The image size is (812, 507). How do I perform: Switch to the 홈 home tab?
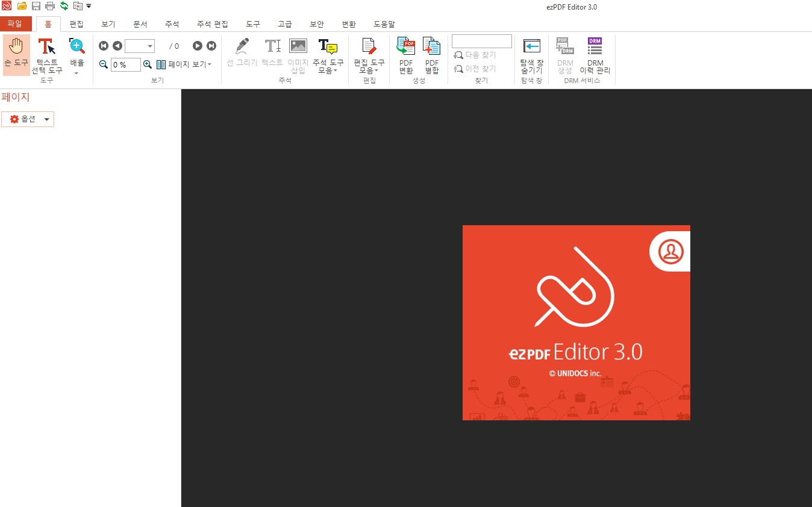coord(48,24)
